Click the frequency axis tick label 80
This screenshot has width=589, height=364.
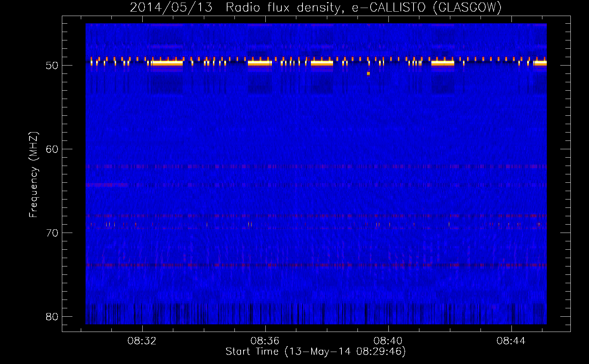(x=52, y=317)
